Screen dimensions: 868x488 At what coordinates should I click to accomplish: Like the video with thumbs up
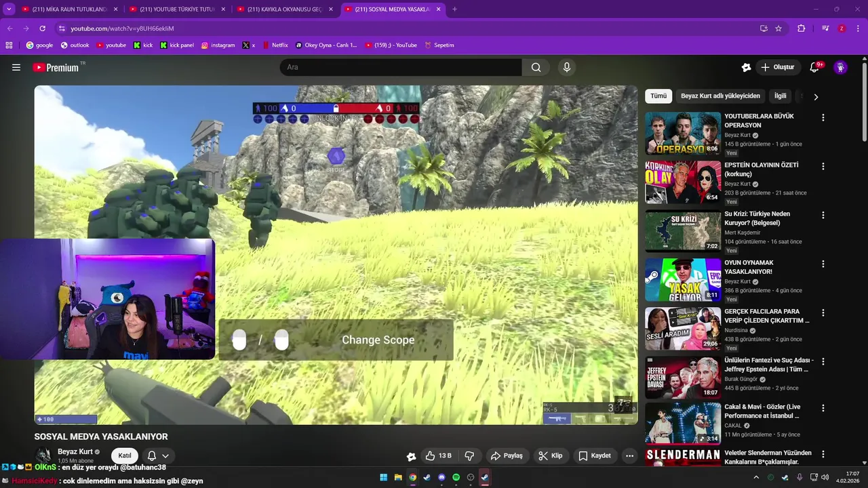[x=438, y=455]
